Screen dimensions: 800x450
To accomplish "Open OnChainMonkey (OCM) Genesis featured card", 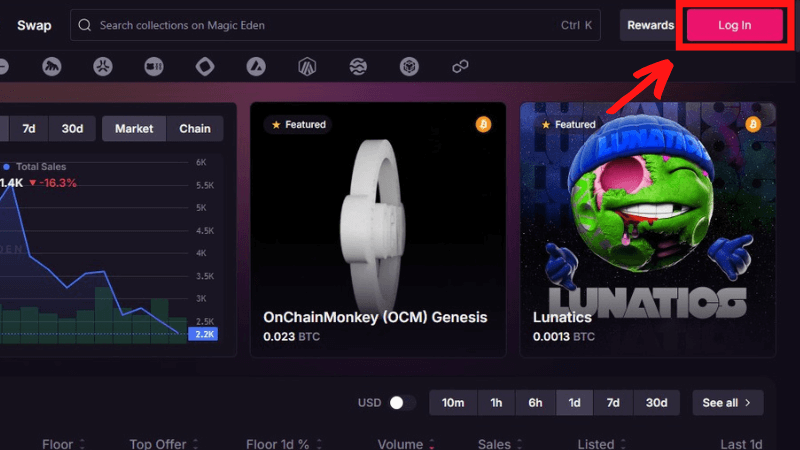I will pos(378,229).
